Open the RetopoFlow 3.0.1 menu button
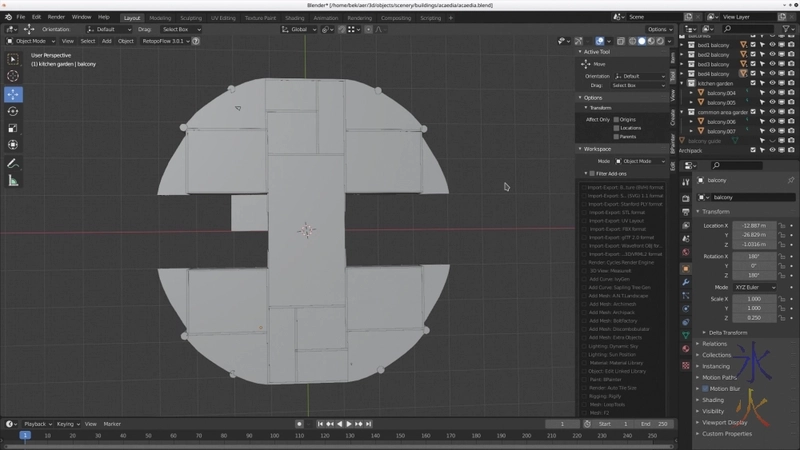This screenshot has height=450, width=800. point(164,41)
